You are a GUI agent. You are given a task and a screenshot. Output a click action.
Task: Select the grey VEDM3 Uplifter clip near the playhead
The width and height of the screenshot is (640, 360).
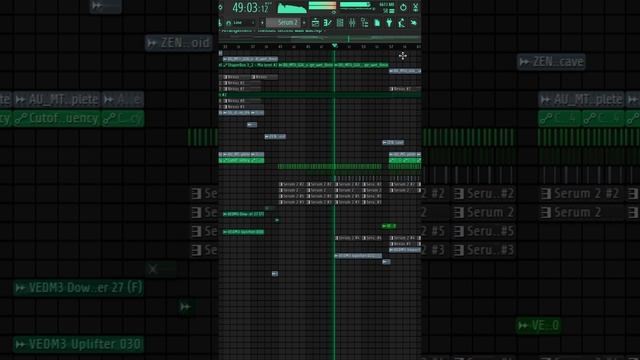(358, 256)
